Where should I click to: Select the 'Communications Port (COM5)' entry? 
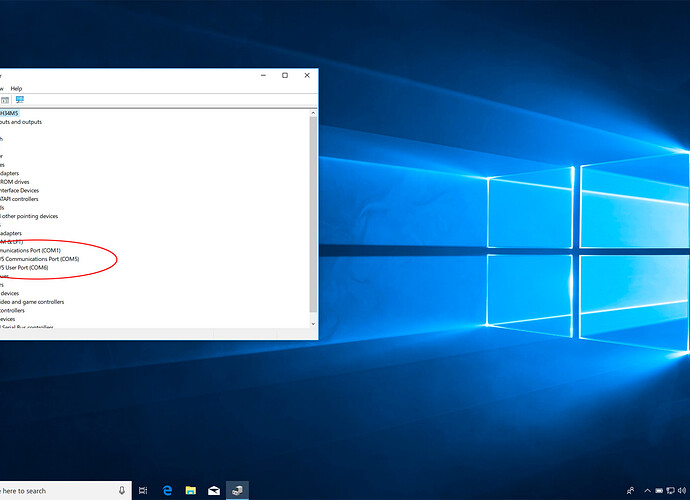[40, 259]
